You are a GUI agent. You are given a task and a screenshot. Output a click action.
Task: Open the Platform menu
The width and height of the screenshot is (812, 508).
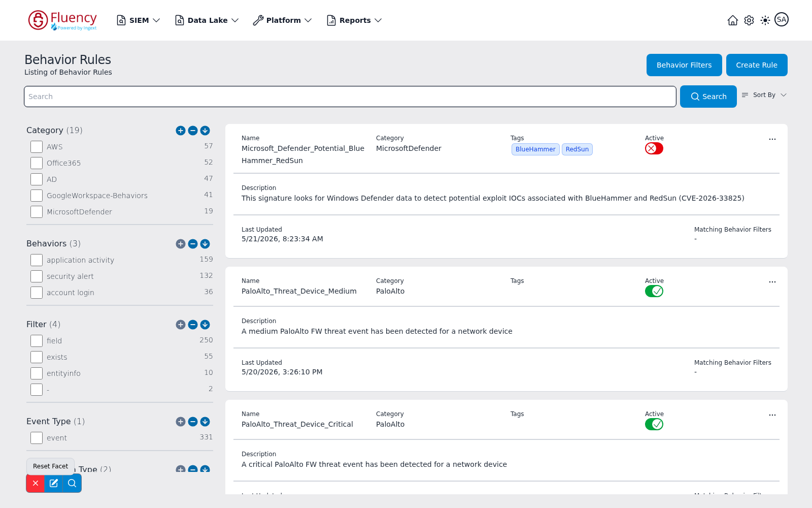[x=283, y=20]
